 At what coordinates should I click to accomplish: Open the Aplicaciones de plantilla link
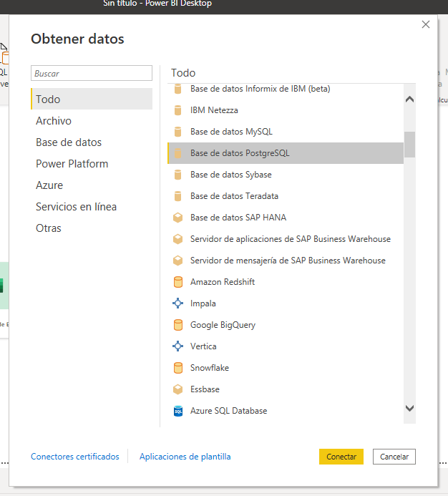[185, 457]
